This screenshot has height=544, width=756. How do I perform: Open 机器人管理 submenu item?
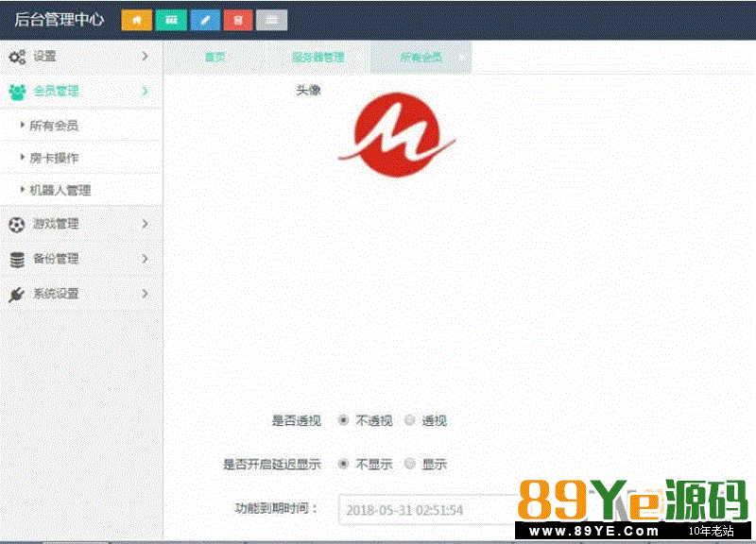tap(81, 191)
